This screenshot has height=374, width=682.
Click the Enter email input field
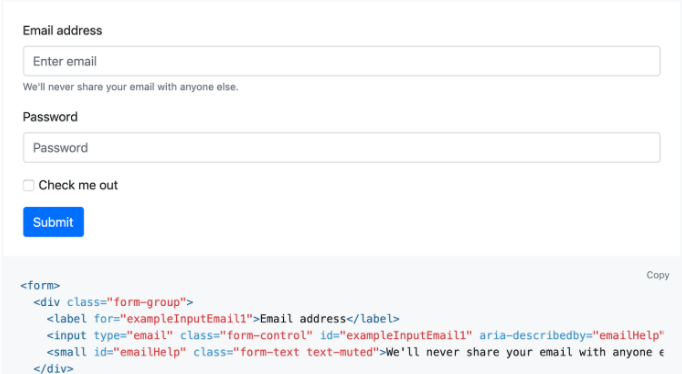[341, 61]
